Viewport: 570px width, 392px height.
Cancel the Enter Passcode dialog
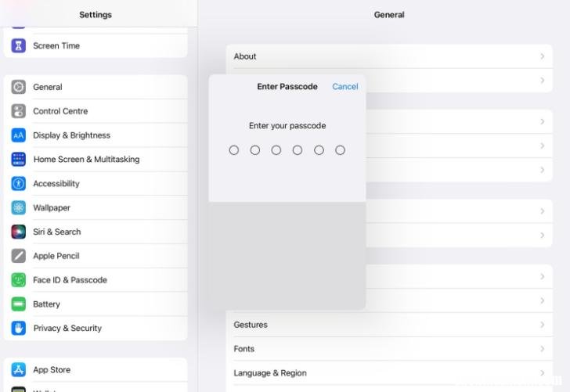[x=345, y=87]
